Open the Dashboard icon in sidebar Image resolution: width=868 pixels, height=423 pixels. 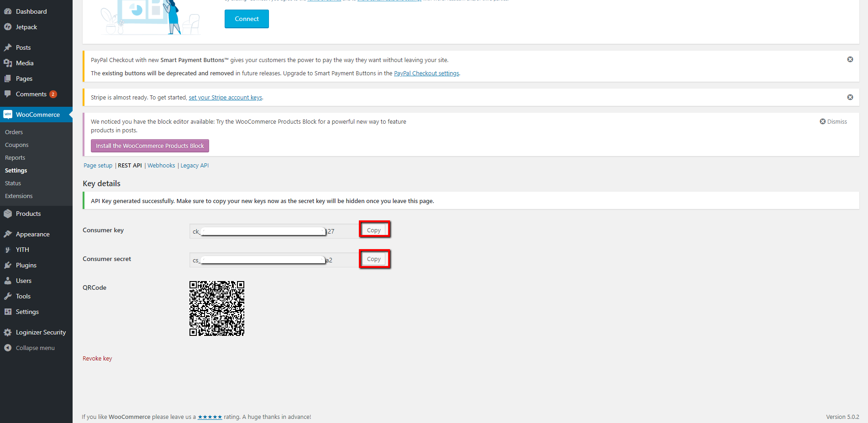8,11
